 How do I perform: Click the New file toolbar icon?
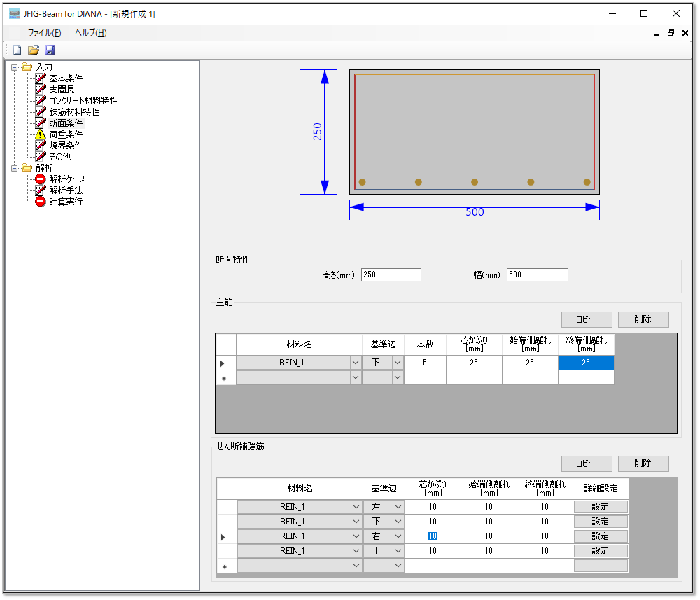17,50
